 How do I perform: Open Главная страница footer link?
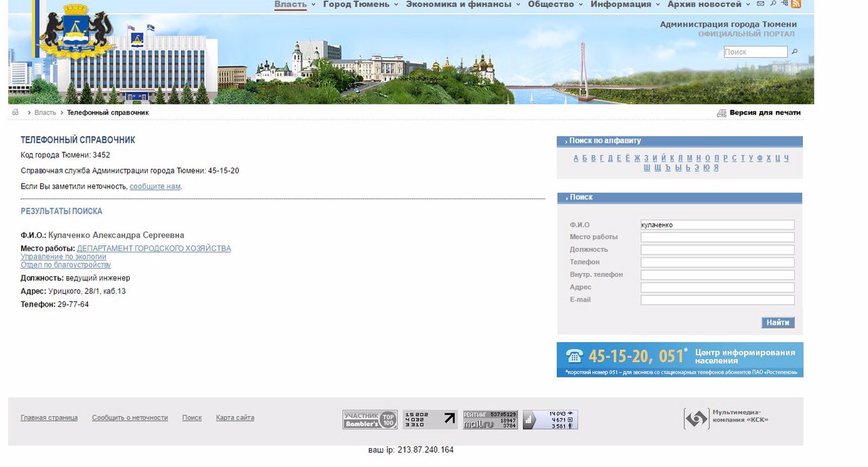[49, 418]
